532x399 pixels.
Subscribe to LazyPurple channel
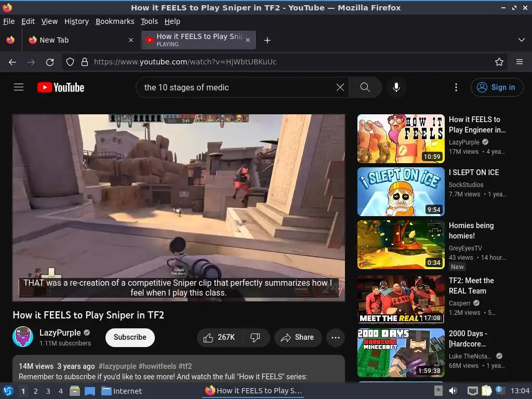[x=130, y=337]
